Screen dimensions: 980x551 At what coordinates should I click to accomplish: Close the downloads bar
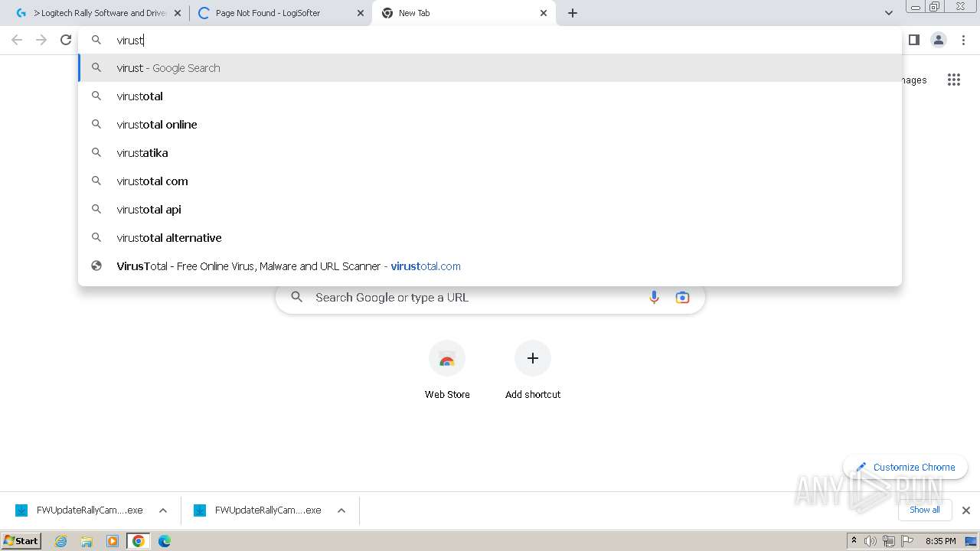(966, 510)
